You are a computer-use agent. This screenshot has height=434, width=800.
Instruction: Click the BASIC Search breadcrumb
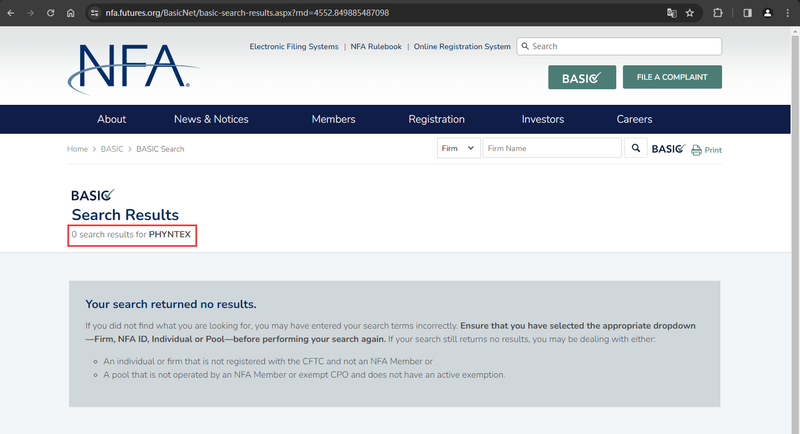(160, 149)
